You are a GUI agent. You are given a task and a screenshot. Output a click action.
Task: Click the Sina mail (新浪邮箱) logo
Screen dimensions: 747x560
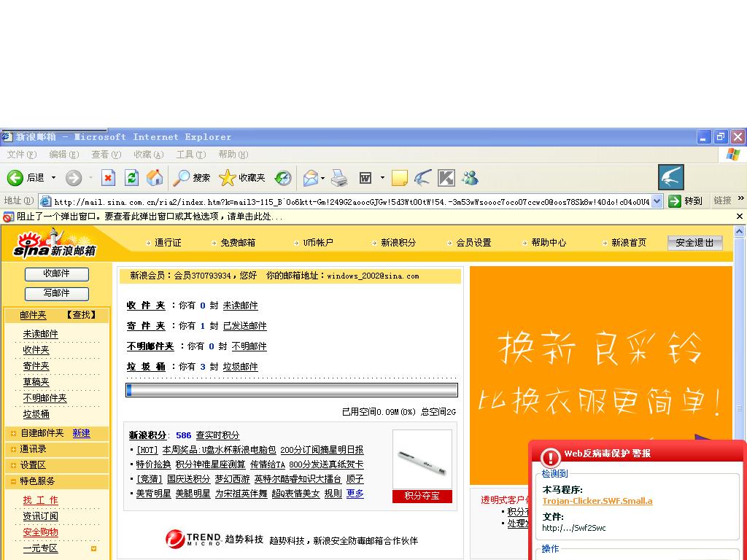[x=55, y=244]
